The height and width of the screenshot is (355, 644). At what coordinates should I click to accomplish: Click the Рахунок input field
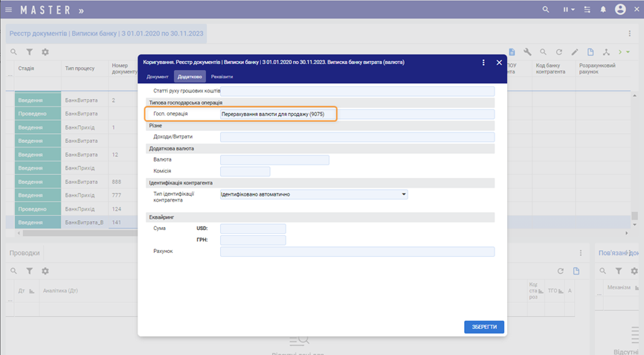tap(357, 252)
